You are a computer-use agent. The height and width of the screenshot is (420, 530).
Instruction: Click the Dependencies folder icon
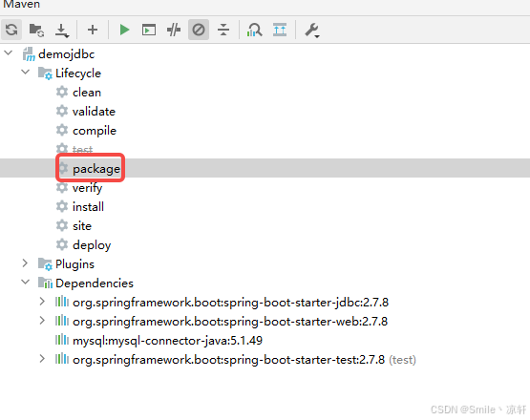pos(45,283)
